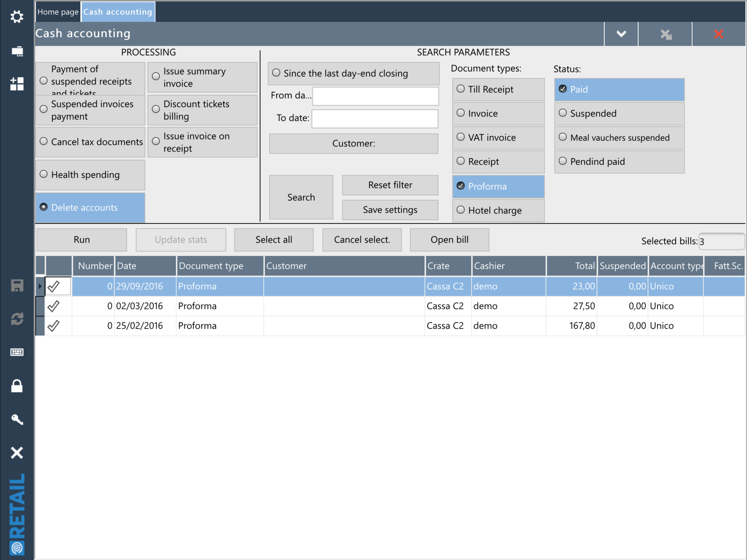Select Issue invoice on receipt option
This screenshot has height=560, width=747.
[203, 142]
